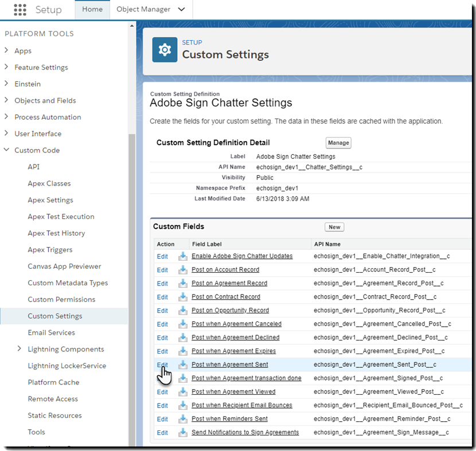This screenshot has height=451, width=476.
Task: Open the Object Manager dropdown chevron
Action: (x=182, y=10)
